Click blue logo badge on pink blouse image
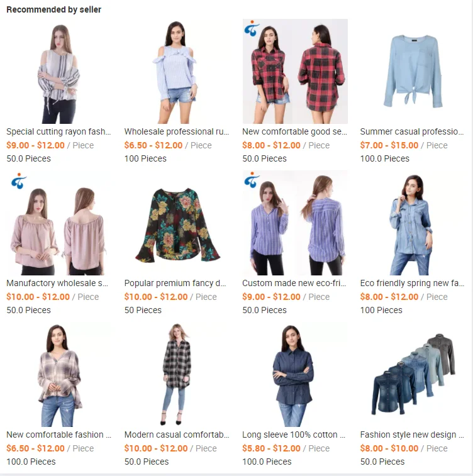Screen dimensions: 473x476 (x=19, y=181)
